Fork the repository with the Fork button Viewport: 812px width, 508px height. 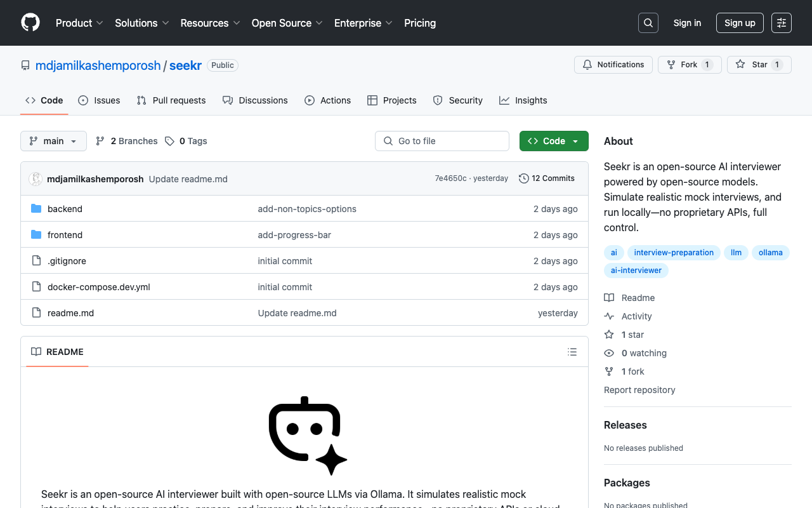point(690,65)
